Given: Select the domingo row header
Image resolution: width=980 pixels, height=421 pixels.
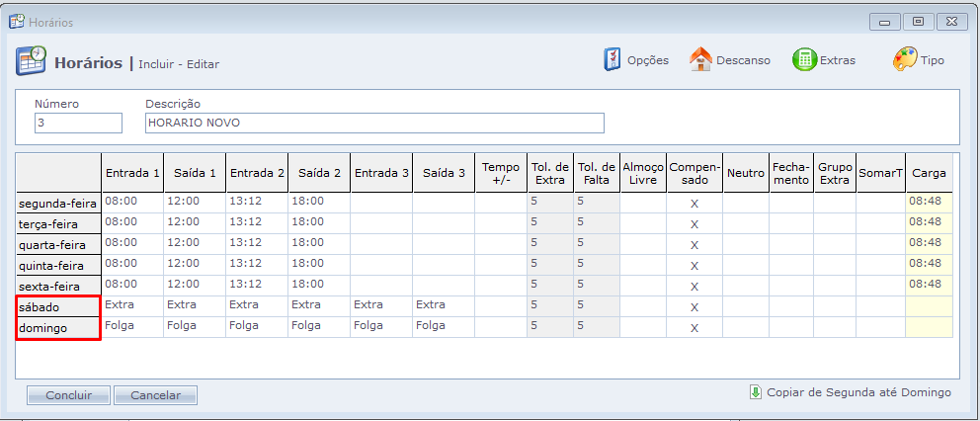Looking at the screenshot, I should pos(58,328).
